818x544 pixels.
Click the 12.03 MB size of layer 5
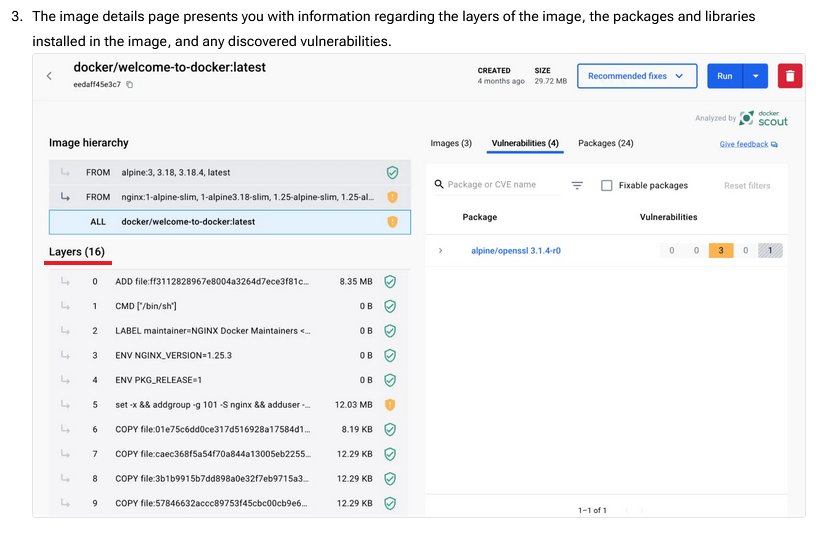coord(354,405)
